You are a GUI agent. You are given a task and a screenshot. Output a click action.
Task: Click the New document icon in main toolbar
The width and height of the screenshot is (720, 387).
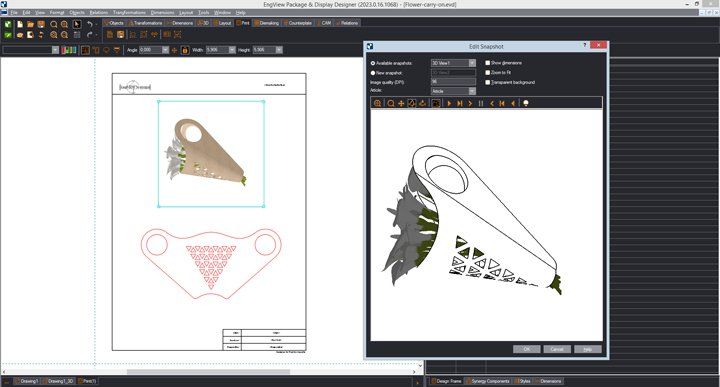20,24
